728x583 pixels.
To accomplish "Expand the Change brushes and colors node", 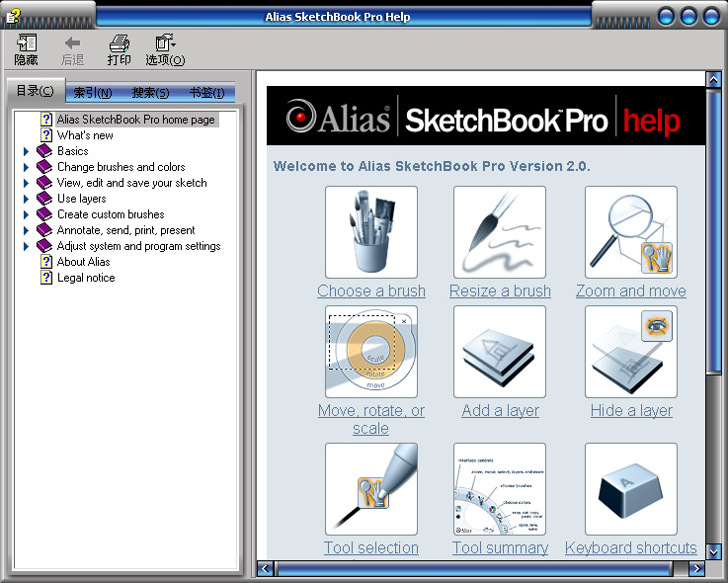I will coord(26,167).
